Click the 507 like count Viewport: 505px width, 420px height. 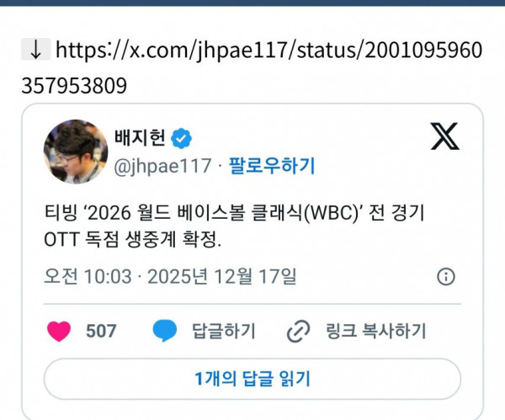click(x=101, y=331)
